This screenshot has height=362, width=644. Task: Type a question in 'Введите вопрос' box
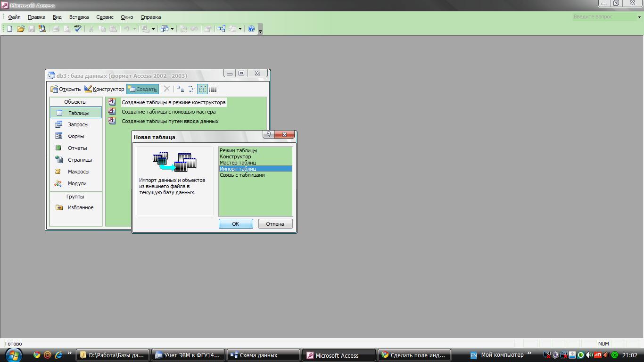604,17
